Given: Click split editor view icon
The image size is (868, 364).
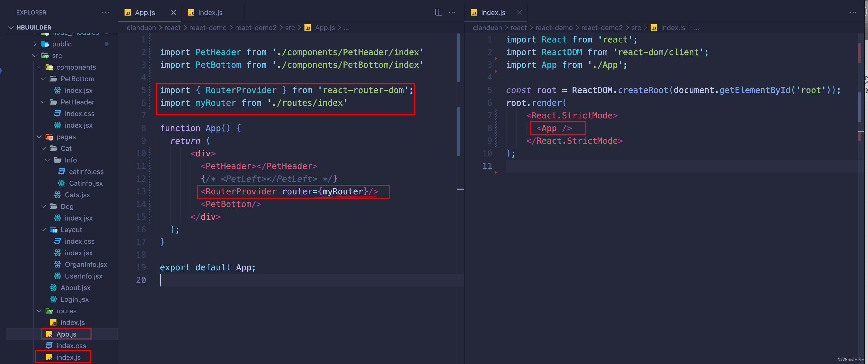Looking at the screenshot, I should [x=438, y=12].
